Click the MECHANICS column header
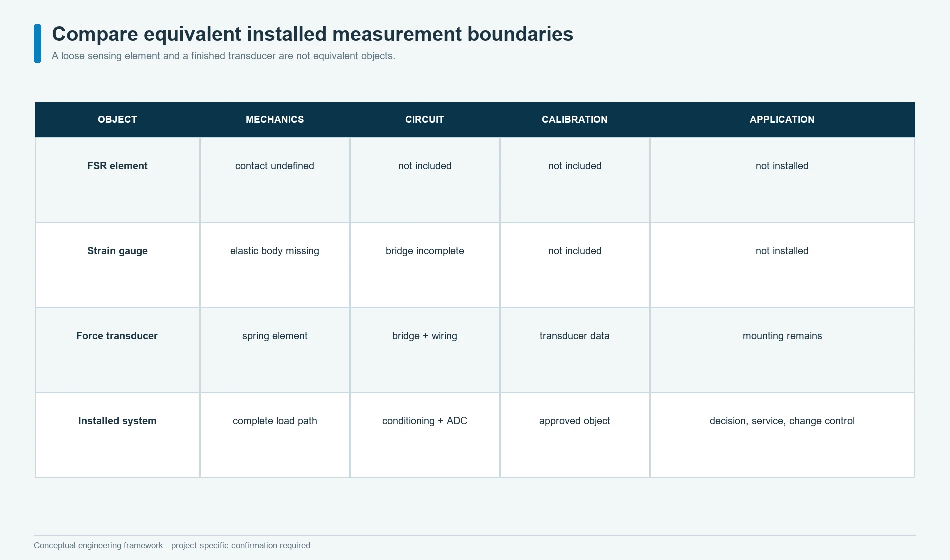950x560 pixels. [x=275, y=120]
